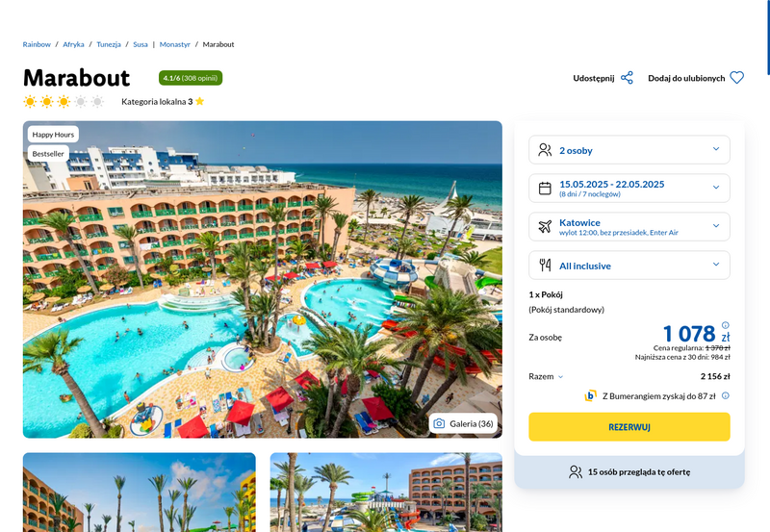This screenshot has height=532, width=770.
Task: Open the bottom-left hotel photo thumbnail
Action: coord(139,493)
